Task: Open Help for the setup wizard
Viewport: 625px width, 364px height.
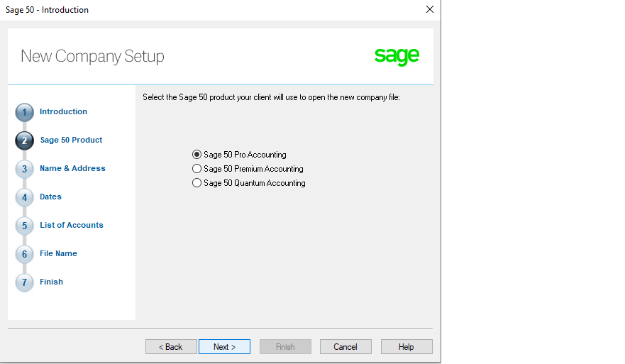Action: (x=406, y=347)
